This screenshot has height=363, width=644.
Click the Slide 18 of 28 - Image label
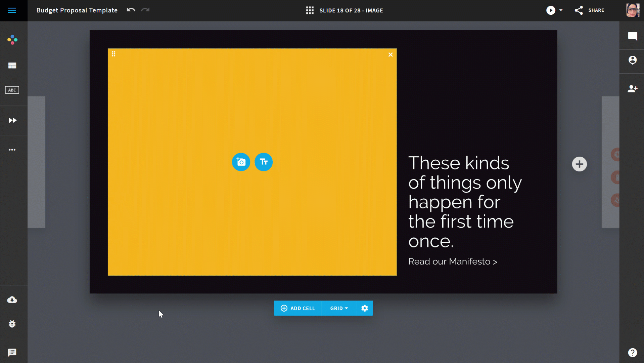(351, 10)
